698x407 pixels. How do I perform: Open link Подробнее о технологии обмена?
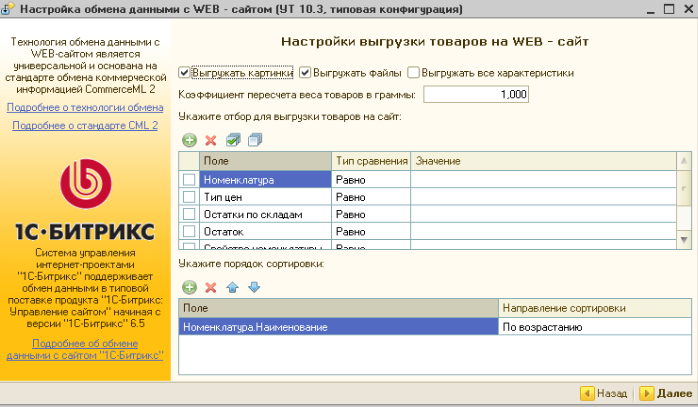tap(85, 107)
